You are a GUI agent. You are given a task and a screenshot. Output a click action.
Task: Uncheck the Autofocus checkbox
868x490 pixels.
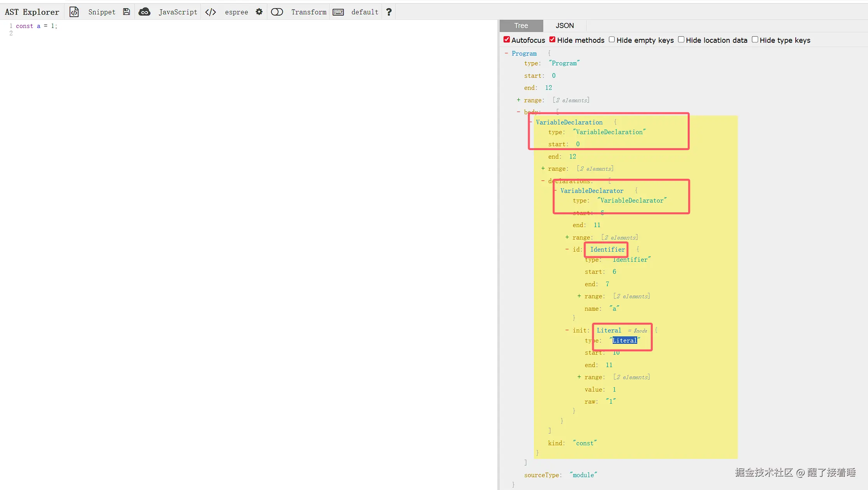507,40
